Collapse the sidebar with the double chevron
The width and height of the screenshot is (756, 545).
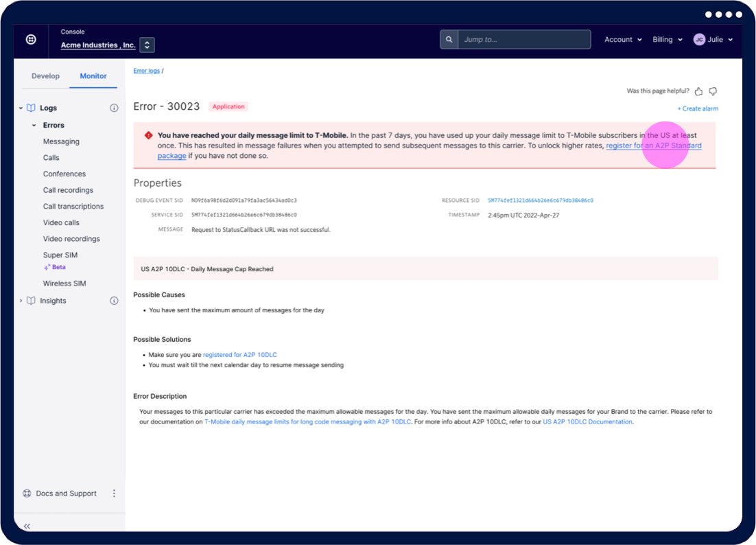click(x=27, y=526)
